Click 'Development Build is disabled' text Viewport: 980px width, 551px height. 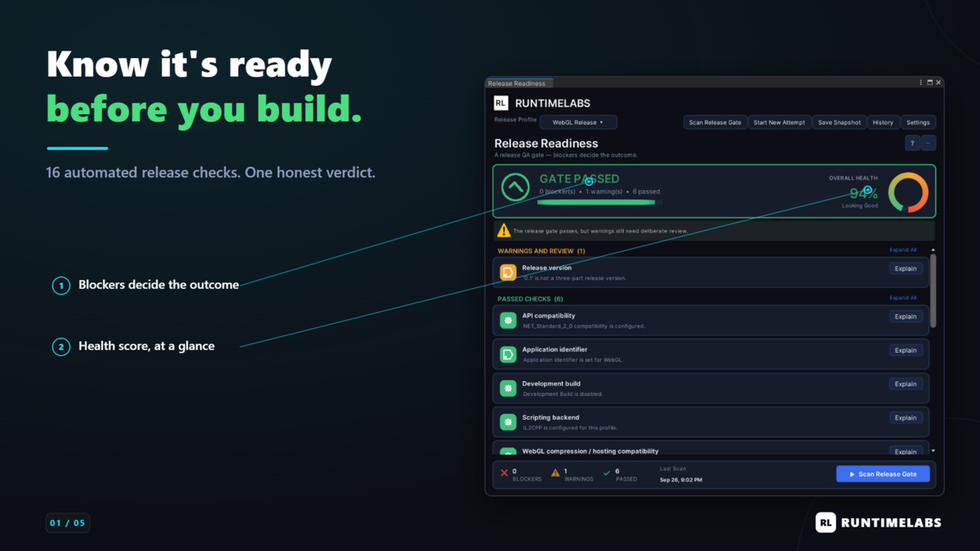point(563,394)
